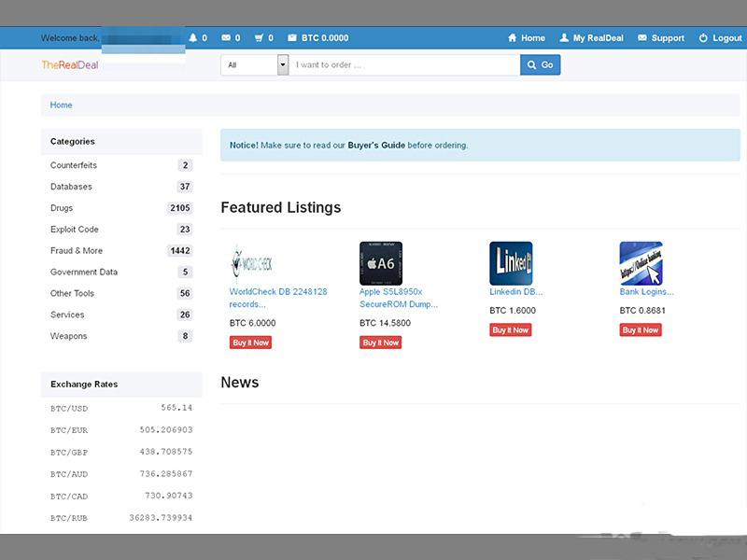The width and height of the screenshot is (747, 560).
Task: Click Buyer's Guide link in notice
Action: [x=376, y=146]
